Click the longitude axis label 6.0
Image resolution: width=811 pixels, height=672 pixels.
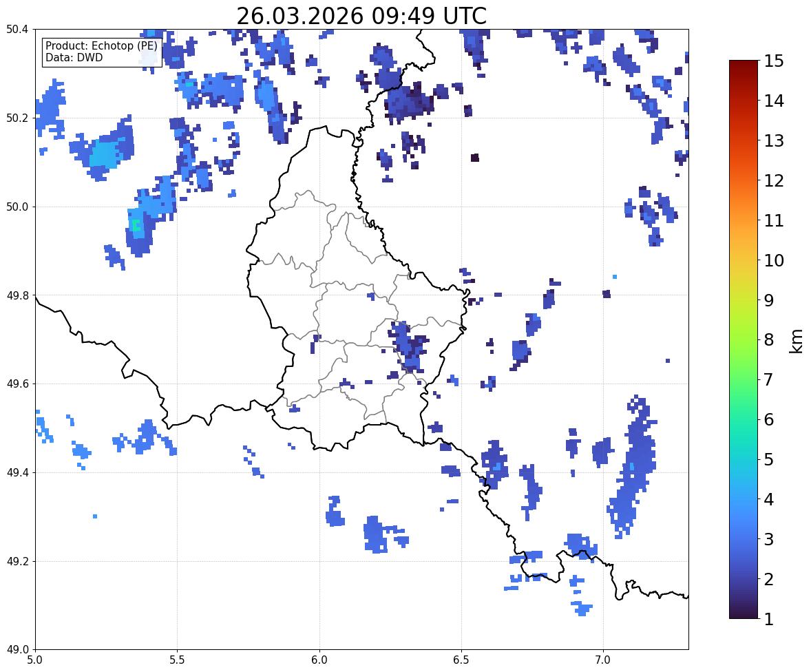pos(319,660)
